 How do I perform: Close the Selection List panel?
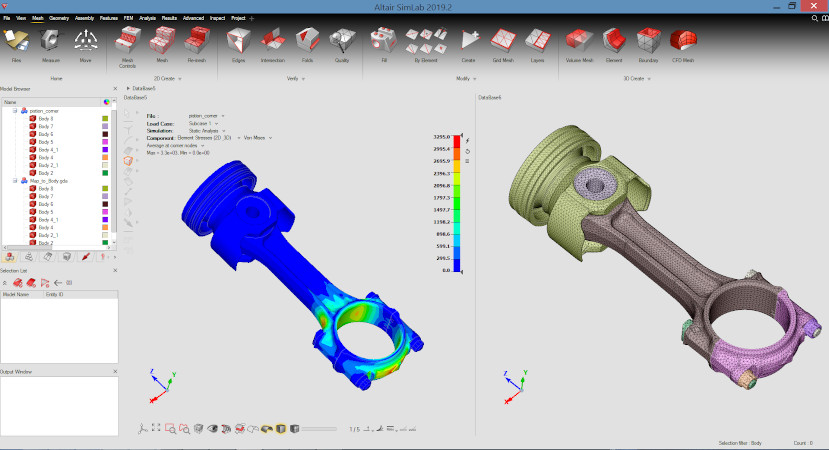point(115,270)
